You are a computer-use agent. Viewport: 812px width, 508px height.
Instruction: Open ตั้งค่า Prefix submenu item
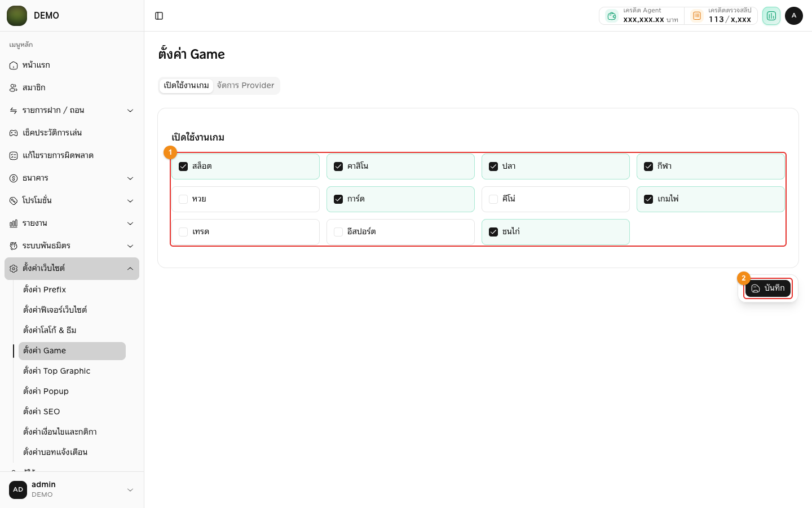72,290
